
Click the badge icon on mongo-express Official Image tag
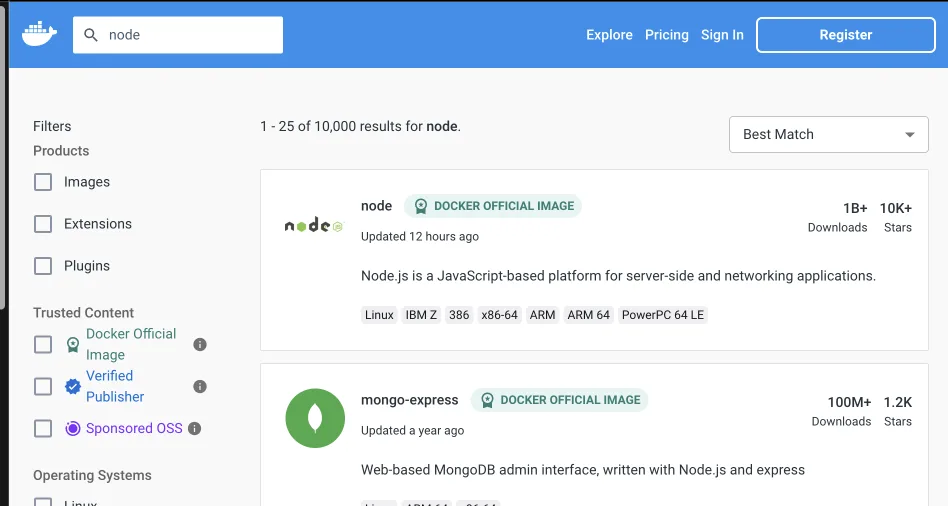click(487, 400)
